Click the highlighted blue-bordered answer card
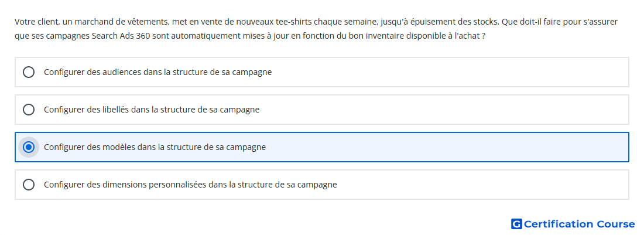 [x=322, y=147]
